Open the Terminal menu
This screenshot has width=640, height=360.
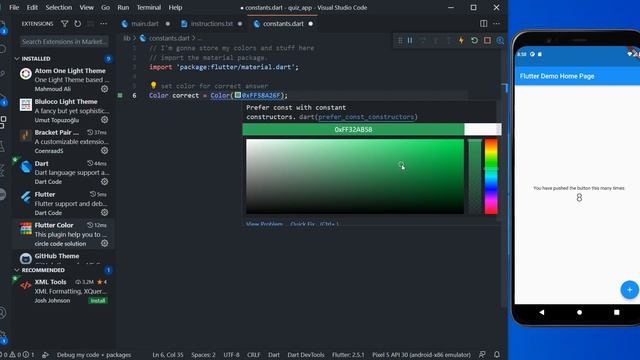tap(149, 7)
